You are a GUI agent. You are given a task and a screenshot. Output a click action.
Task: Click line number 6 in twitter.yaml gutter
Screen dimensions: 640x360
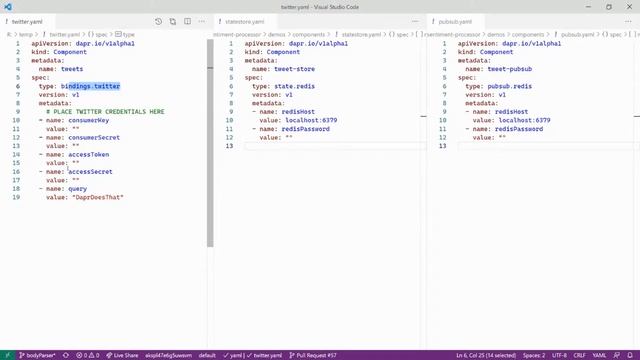pos(18,86)
